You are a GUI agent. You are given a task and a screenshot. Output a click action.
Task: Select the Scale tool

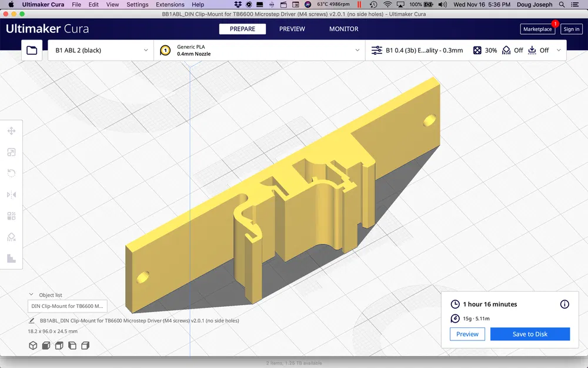tap(11, 152)
